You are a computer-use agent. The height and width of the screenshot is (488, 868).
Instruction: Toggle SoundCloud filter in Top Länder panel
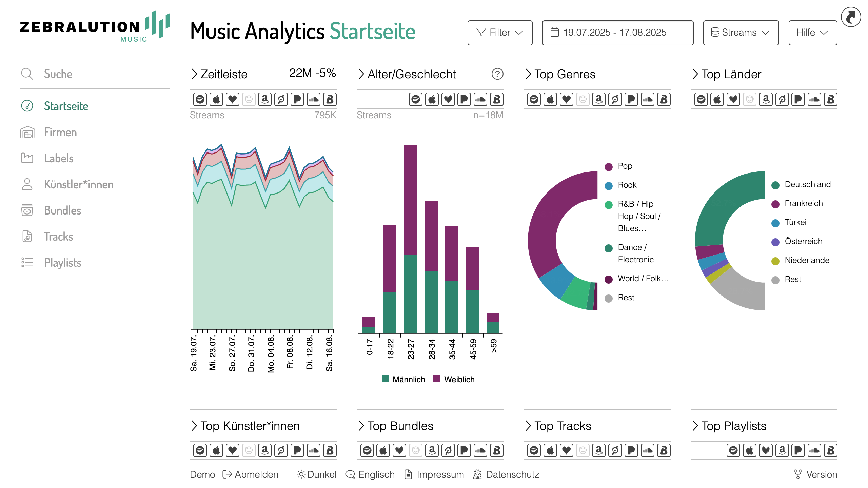coord(814,99)
